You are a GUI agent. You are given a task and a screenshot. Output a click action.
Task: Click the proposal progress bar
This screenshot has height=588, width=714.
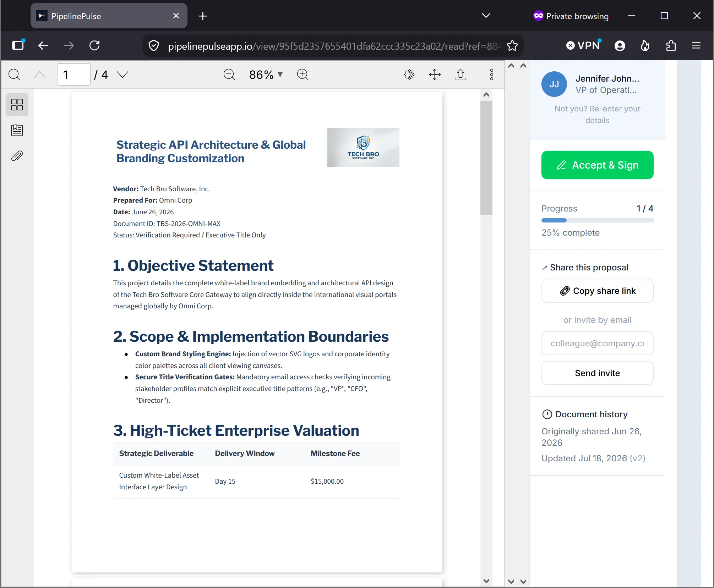pos(597,220)
